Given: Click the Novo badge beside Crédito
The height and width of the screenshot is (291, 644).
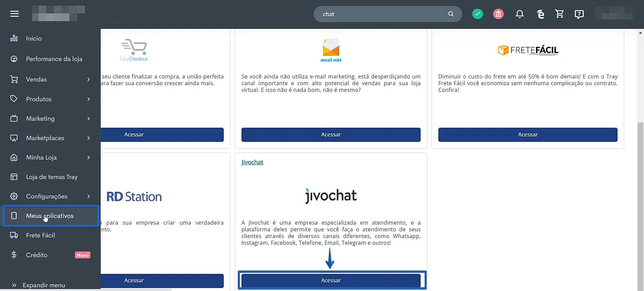Looking at the screenshot, I should 83,255.
